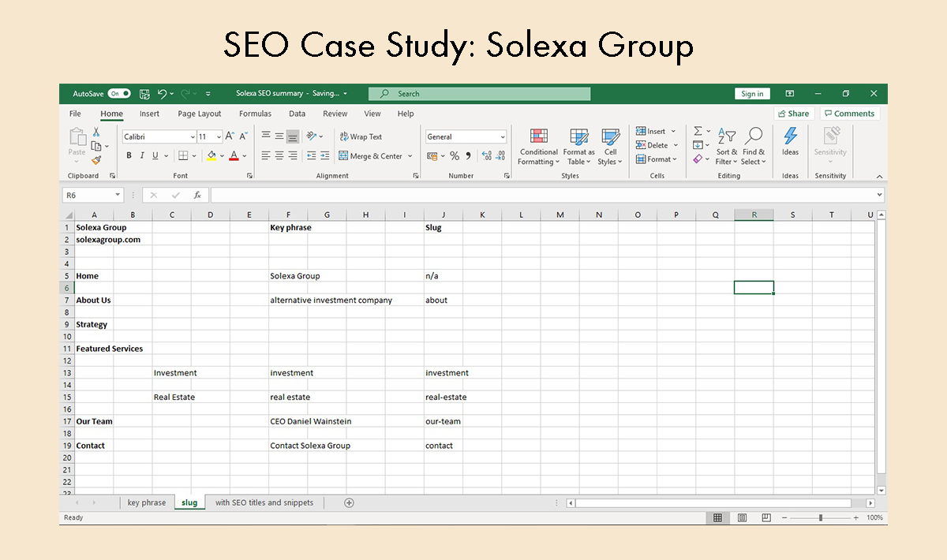Increase decimal places
This screenshot has width=947, height=560.
(x=486, y=156)
